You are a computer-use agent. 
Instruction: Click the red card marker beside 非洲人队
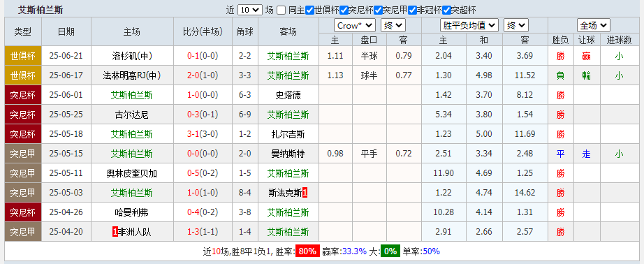115,232
